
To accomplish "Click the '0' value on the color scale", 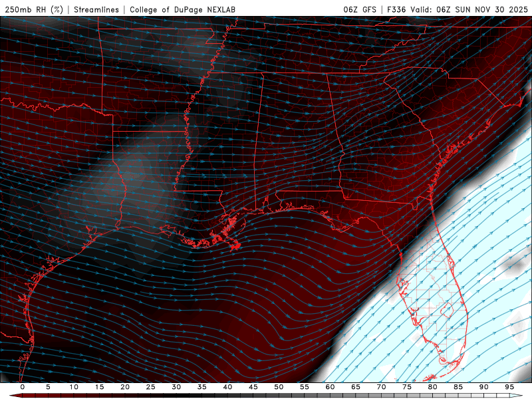I will point(23,387).
